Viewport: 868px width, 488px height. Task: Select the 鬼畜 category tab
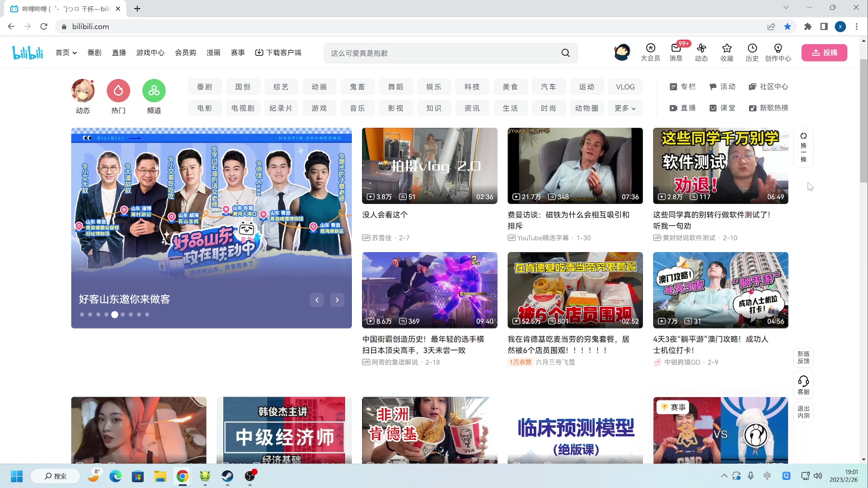[x=357, y=87]
